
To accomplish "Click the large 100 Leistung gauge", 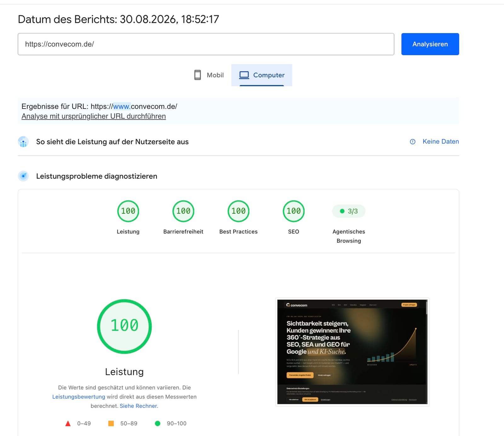I will coord(124,326).
